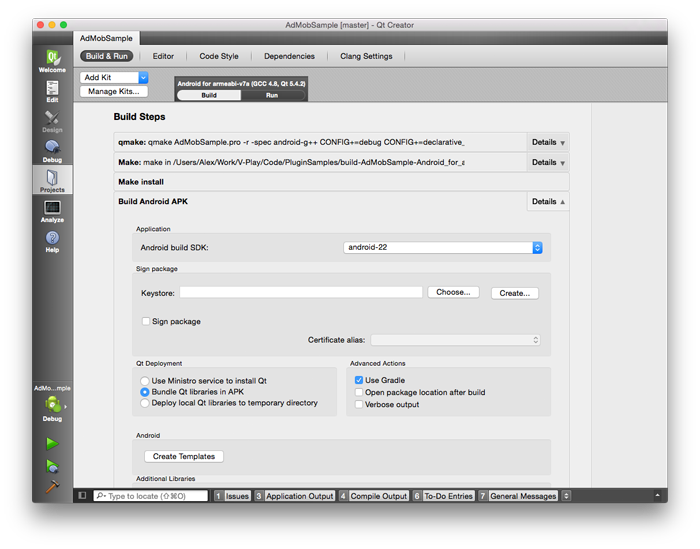700x549 pixels.
Task: Switch kit settings to Build
Action: point(209,95)
